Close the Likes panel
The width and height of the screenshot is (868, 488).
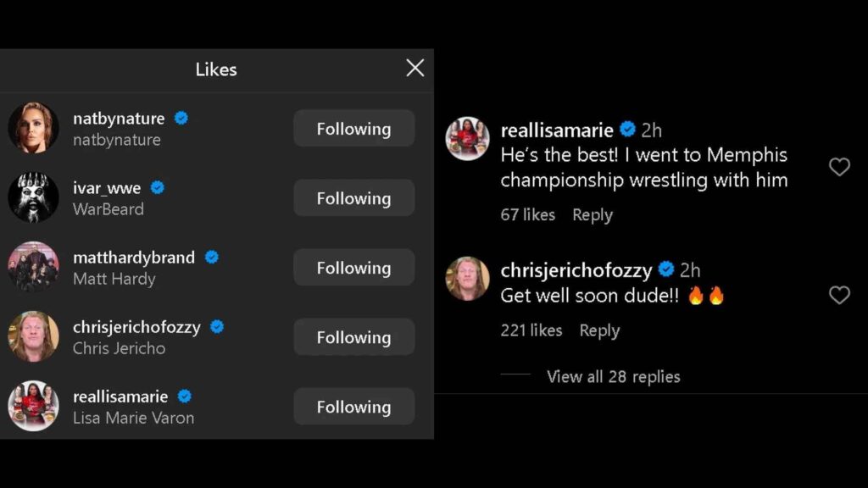(415, 68)
